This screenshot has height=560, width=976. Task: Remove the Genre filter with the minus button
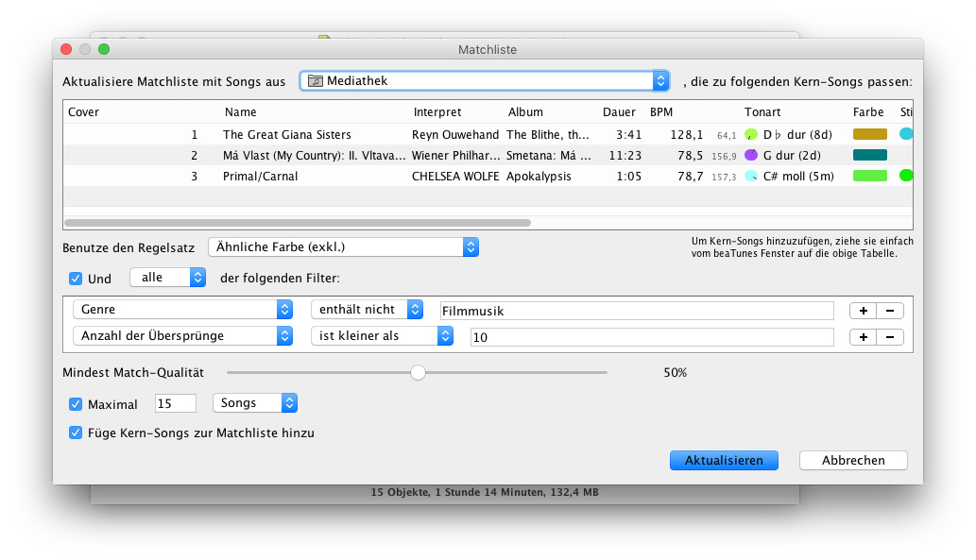point(890,310)
